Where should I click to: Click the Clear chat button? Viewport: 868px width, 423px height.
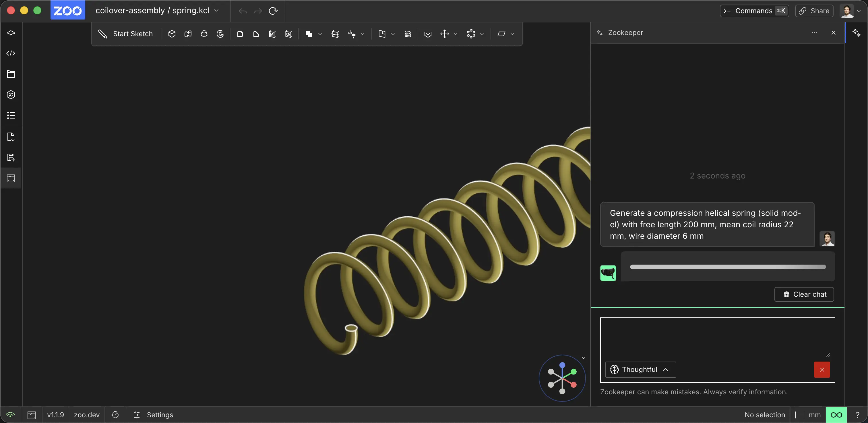(x=804, y=294)
